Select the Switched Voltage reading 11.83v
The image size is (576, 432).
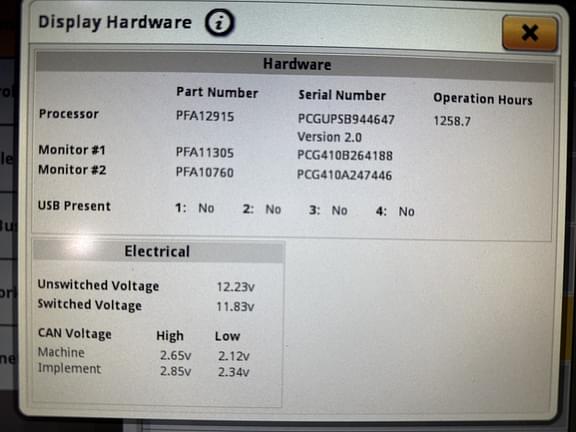(235, 306)
